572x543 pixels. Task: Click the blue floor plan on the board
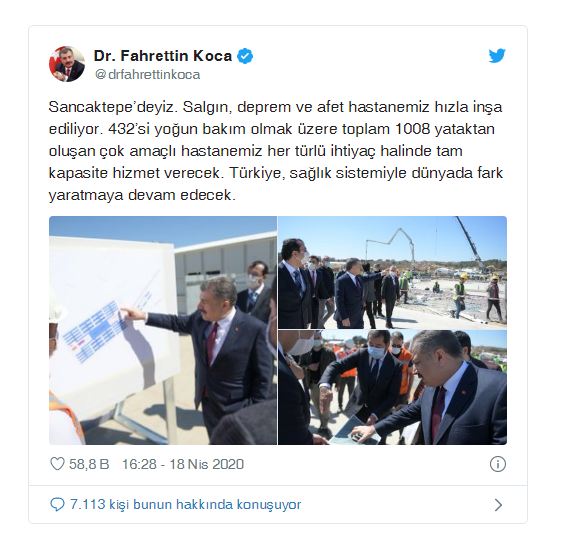93,331
